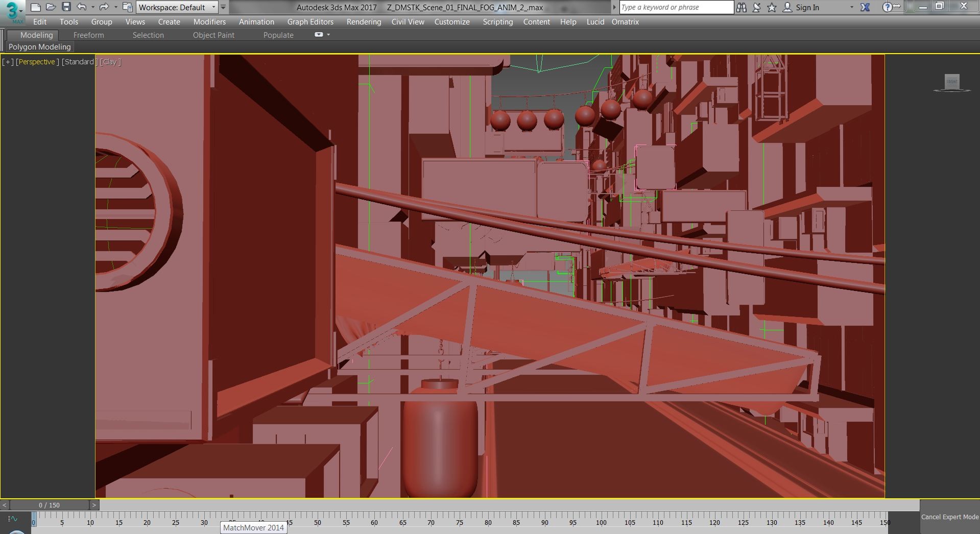980x534 pixels.
Task: Click the keyword search input field
Action: [676, 7]
